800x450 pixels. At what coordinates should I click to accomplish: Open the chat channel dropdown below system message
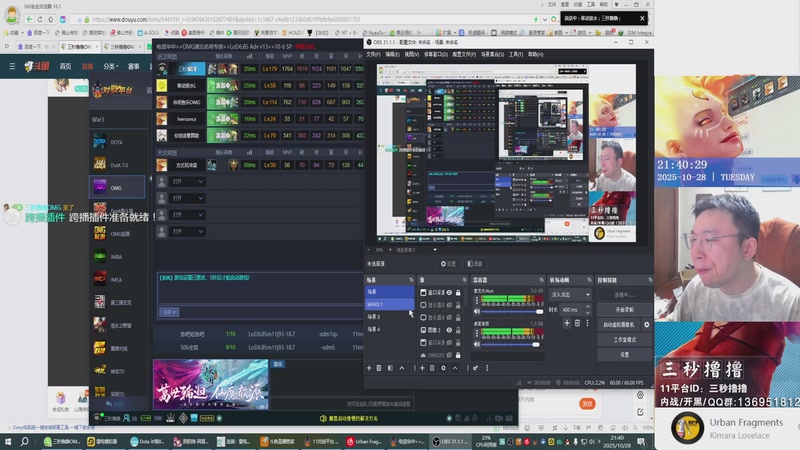click(x=169, y=312)
